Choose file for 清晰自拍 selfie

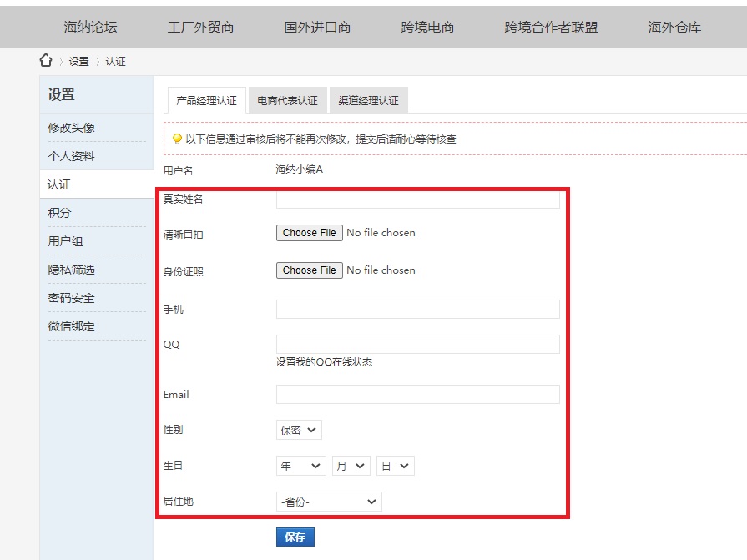(x=309, y=233)
